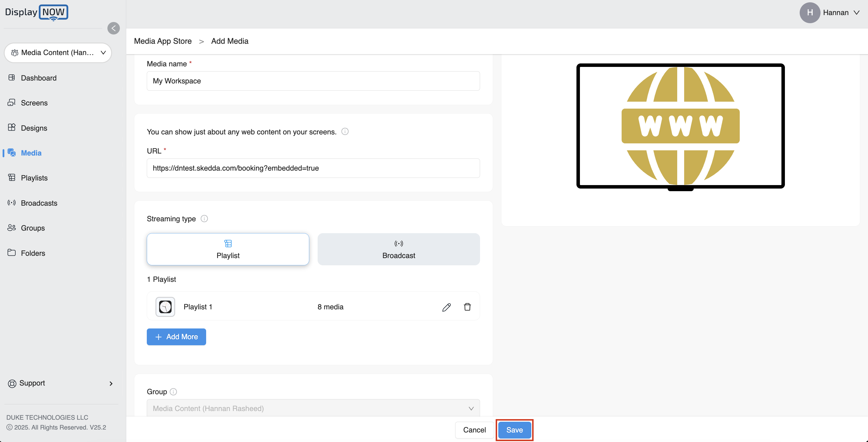The image size is (868, 442).
Task: Click the Add More button
Action: click(176, 337)
